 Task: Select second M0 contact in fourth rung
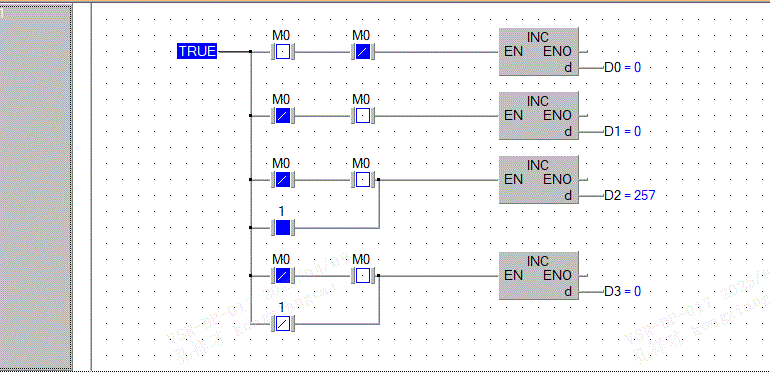(362, 276)
